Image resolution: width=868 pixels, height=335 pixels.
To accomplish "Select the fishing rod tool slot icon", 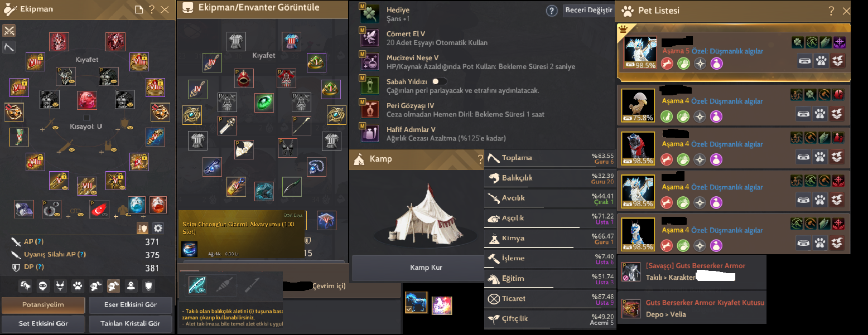I will tap(197, 285).
